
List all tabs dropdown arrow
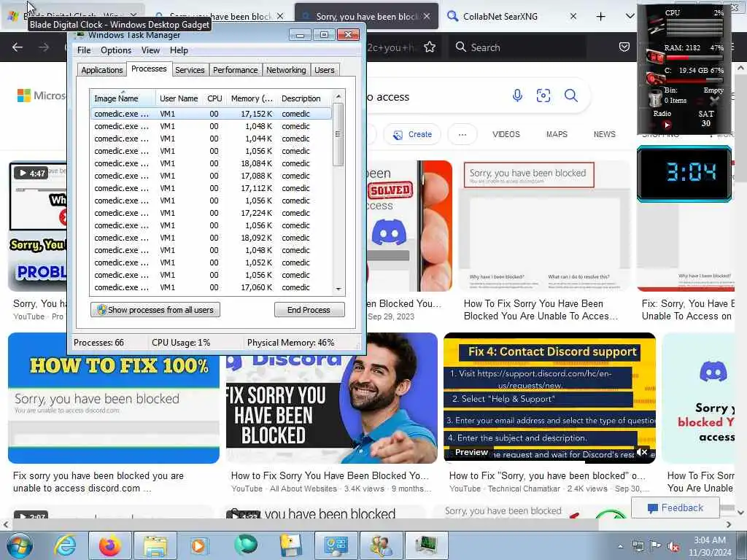(x=630, y=16)
